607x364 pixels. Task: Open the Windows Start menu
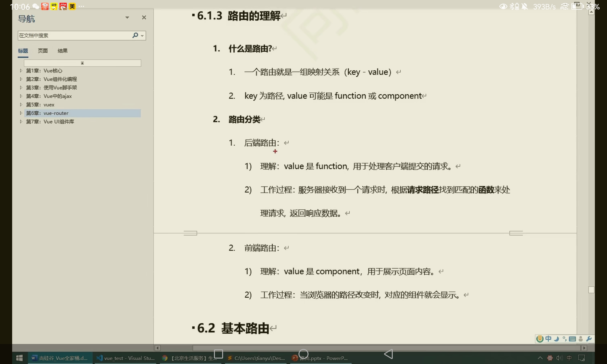(x=19, y=358)
